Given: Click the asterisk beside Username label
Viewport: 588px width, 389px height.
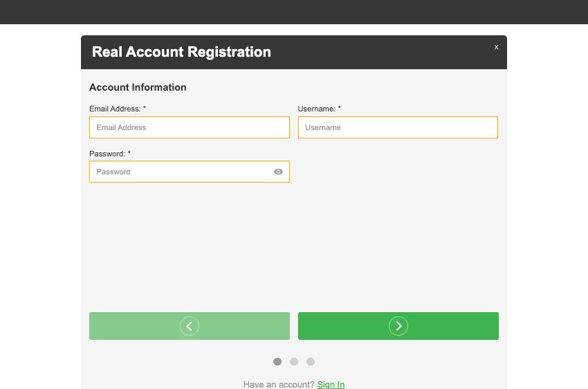Looking at the screenshot, I should 340,109.
